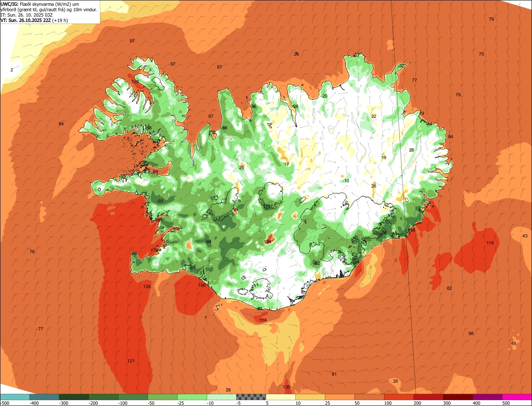This screenshot has width=532, height=406.
Task: Select the pale green -10 to -5 swatch
Action: [222, 397]
